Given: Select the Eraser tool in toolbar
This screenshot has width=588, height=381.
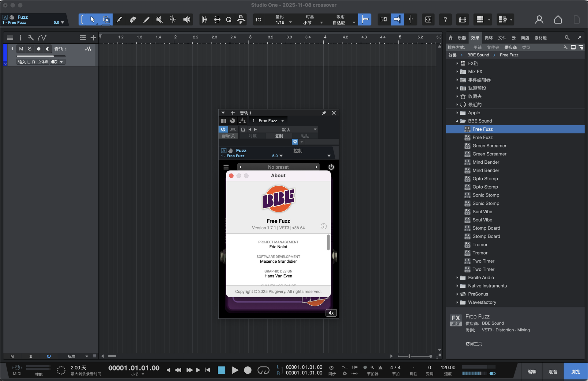Looking at the screenshot, I should [x=133, y=20].
